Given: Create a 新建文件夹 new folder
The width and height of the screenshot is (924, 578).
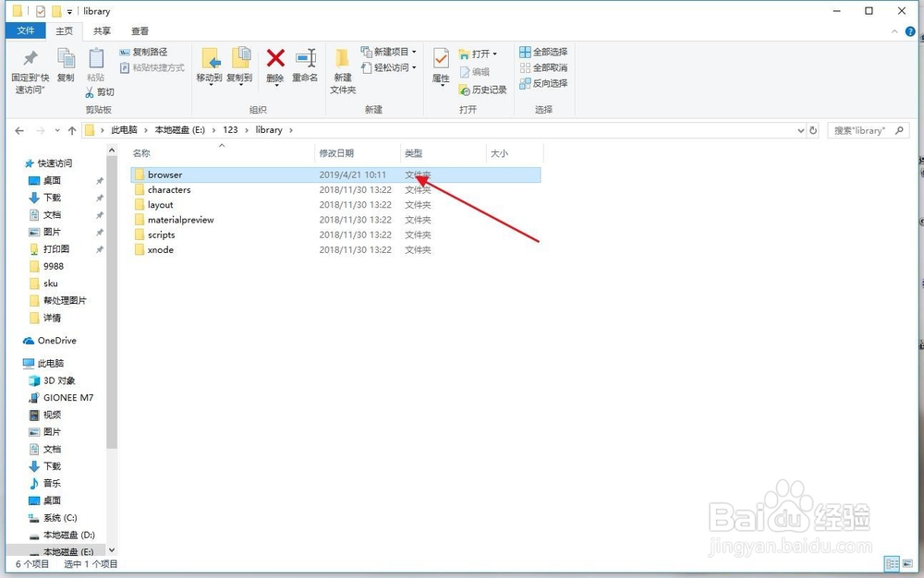Looking at the screenshot, I should pyautogui.click(x=343, y=71).
